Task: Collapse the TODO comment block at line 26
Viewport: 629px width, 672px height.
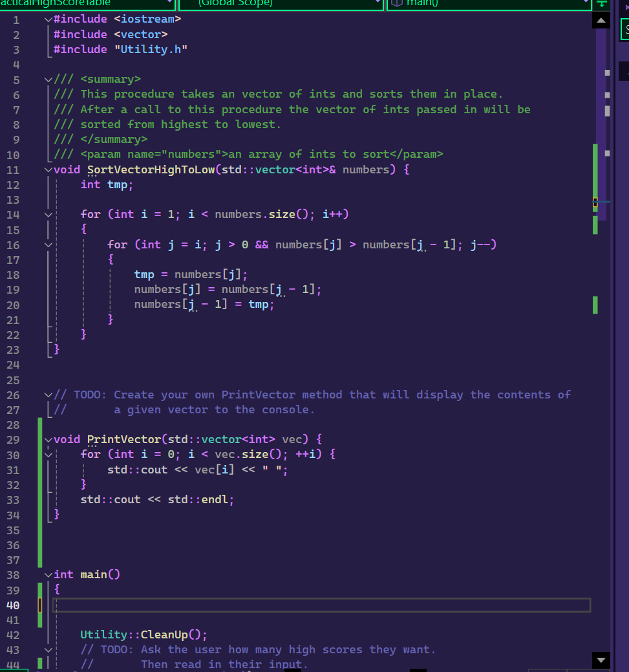Action: pyautogui.click(x=48, y=395)
